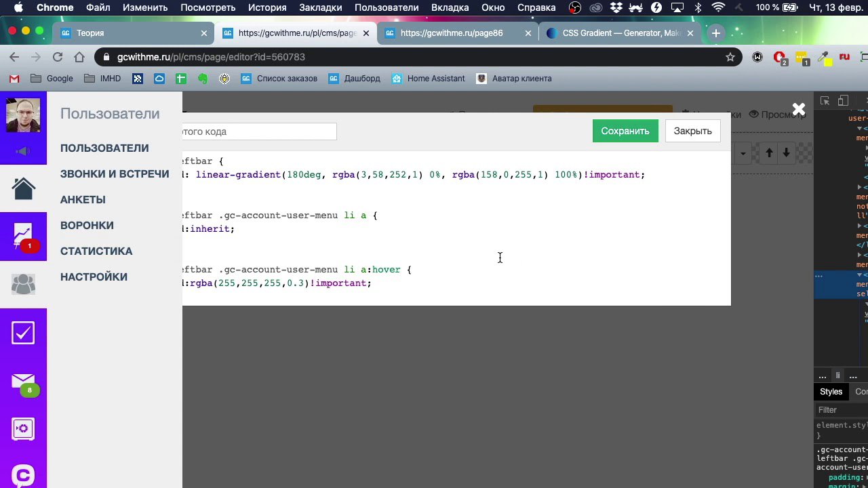Click the Filter field in DevTools styles
Screen dimensions: 868x488
click(841, 409)
